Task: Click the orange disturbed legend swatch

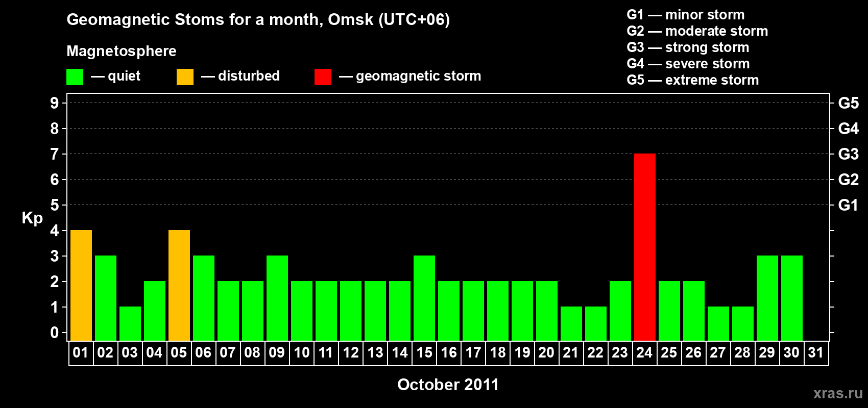Action: 185,77
